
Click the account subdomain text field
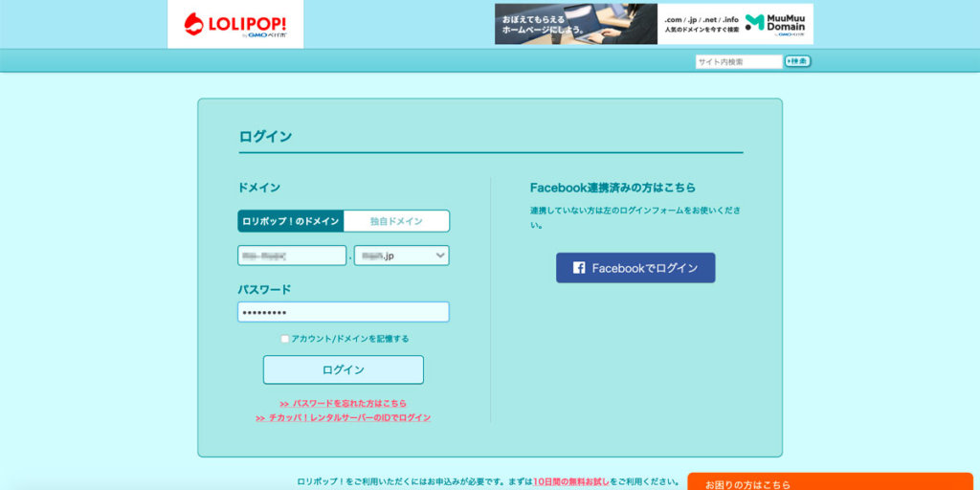coord(292,256)
